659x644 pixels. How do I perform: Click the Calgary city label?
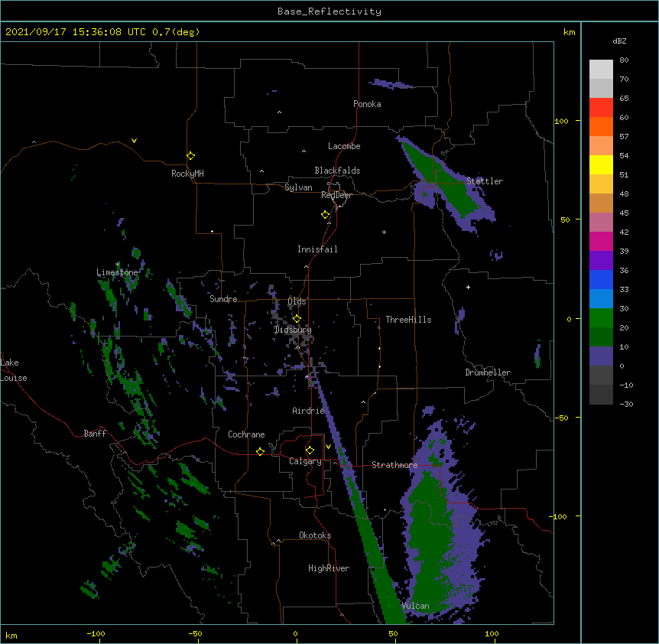click(305, 461)
